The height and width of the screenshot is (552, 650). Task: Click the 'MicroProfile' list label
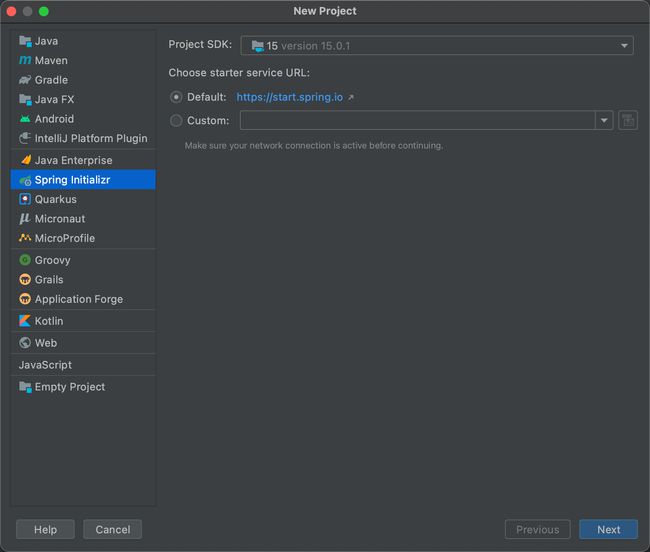(65, 238)
